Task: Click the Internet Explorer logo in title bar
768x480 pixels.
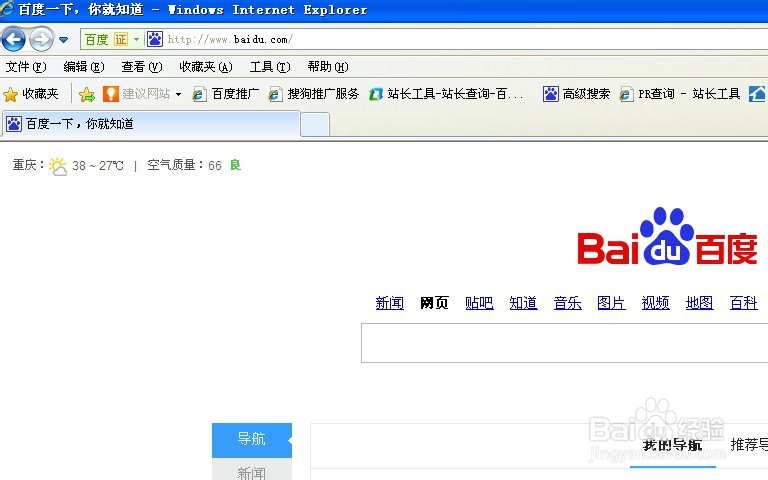Action: [6, 9]
